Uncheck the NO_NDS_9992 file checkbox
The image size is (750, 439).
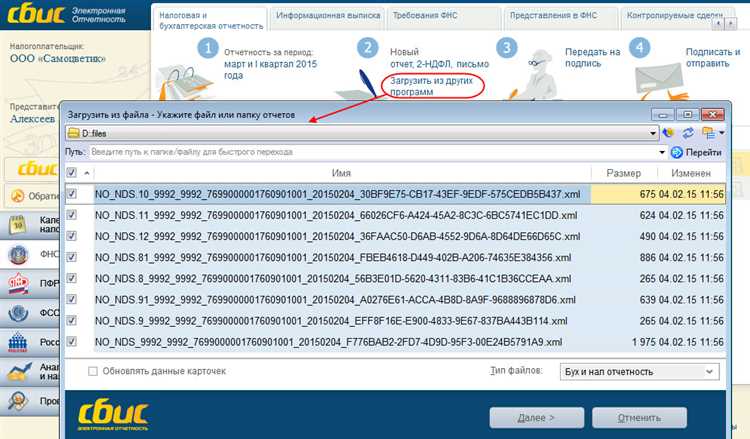click(72, 341)
